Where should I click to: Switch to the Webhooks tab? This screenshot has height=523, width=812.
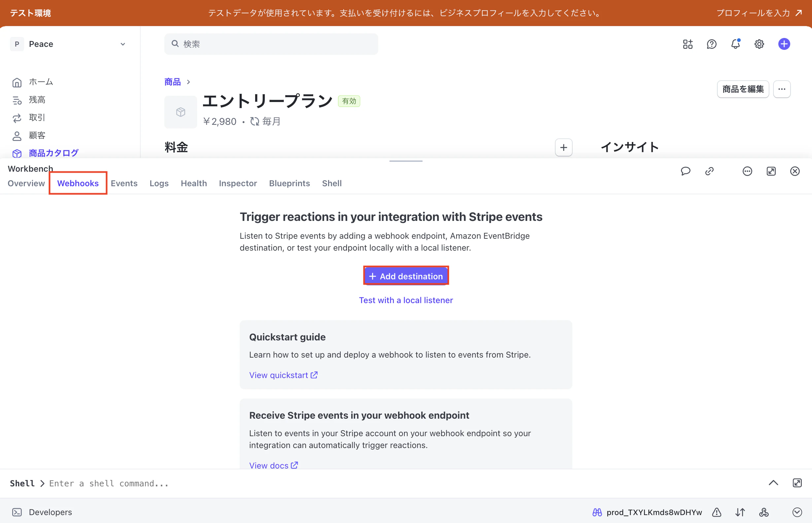click(78, 183)
